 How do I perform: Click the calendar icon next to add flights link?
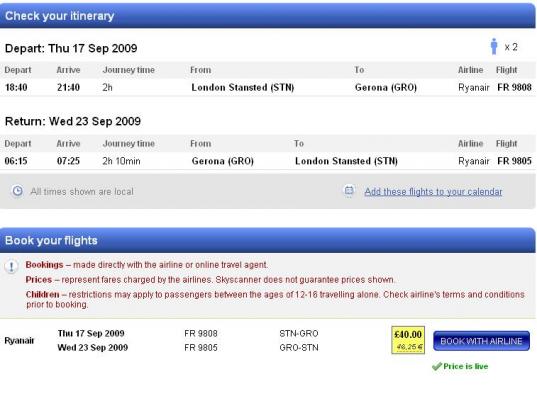(x=349, y=190)
